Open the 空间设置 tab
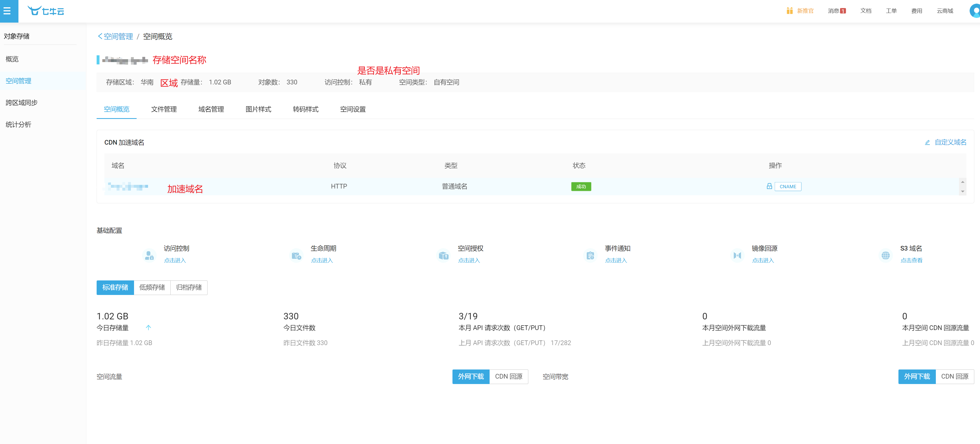The height and width of the screenshot is (444, 980). 353,110
